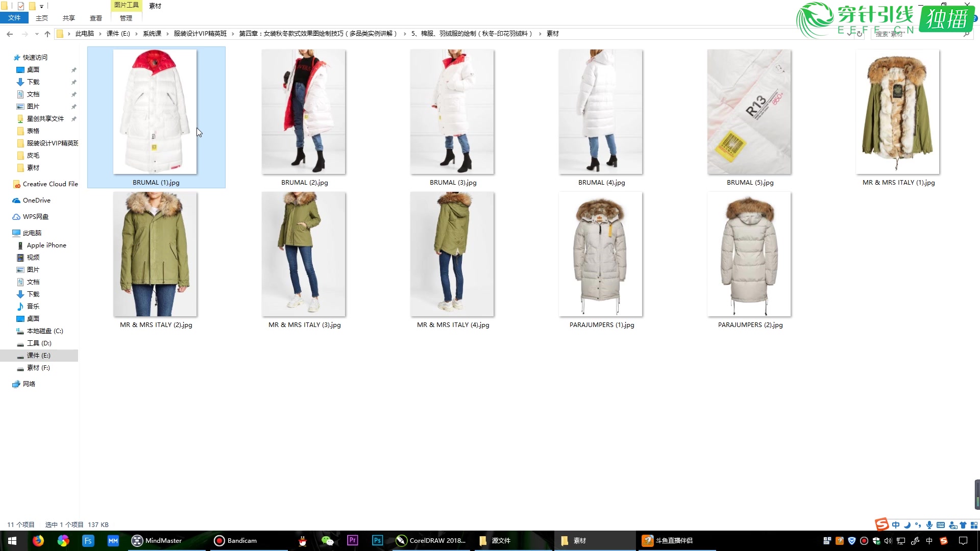Expand breadcrumb chevron after 课件 (E:)
980x551 pixels.
coord(136,34)
